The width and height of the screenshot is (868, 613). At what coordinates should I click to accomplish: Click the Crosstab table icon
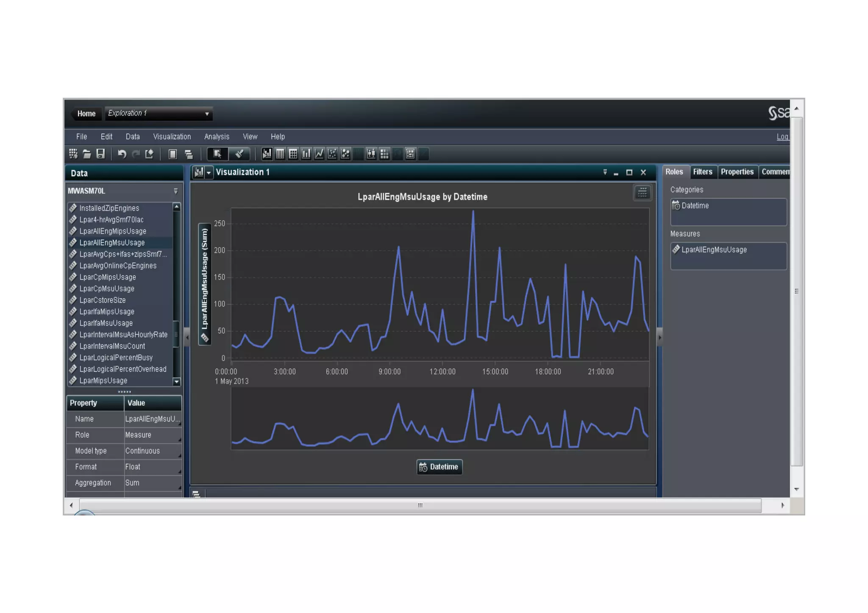pyautogui.click(x=293, y=154)
